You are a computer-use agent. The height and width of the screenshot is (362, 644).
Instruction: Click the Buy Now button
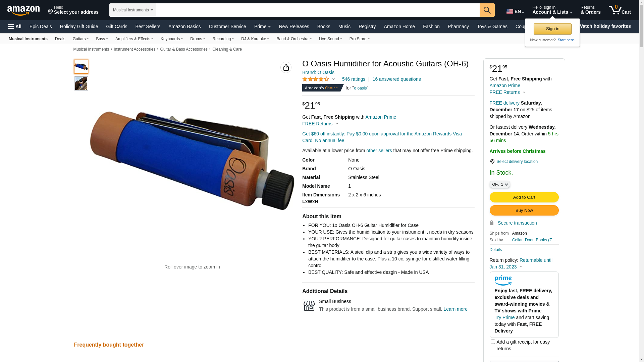(x=524, y=210)
